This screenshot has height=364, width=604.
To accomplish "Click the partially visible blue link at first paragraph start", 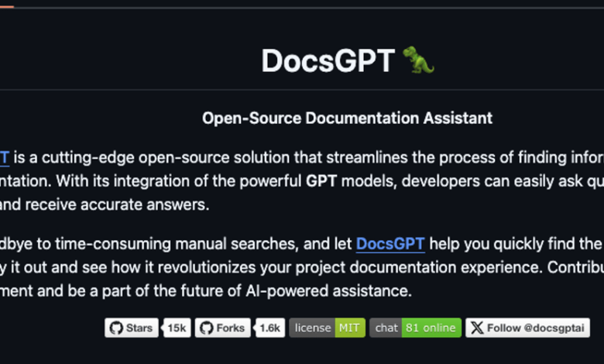I will click(x=4, y=157).
